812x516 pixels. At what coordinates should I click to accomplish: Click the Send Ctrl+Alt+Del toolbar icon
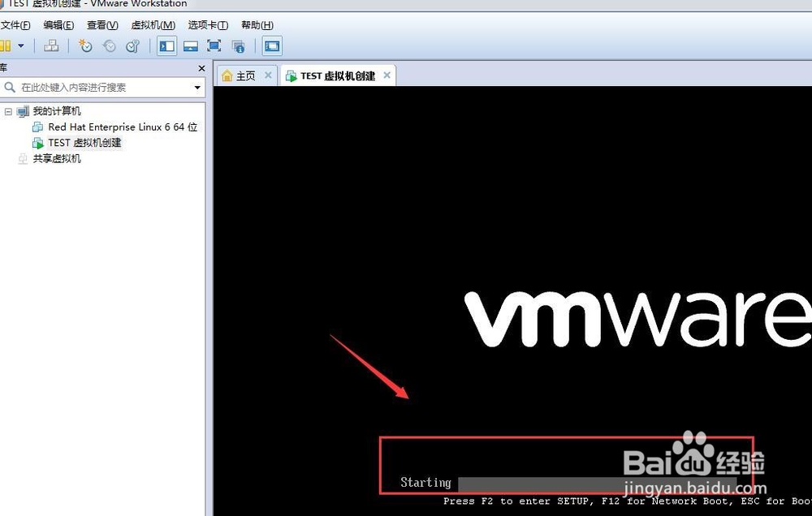(x=51, y=46)
